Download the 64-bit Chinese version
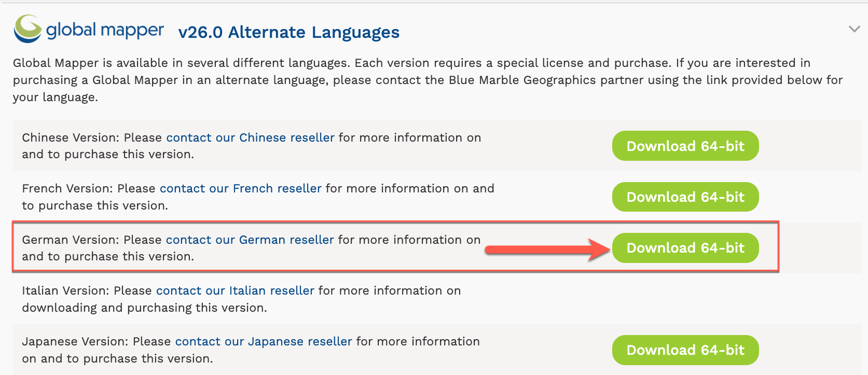868x375 pixels. [685, 146]
